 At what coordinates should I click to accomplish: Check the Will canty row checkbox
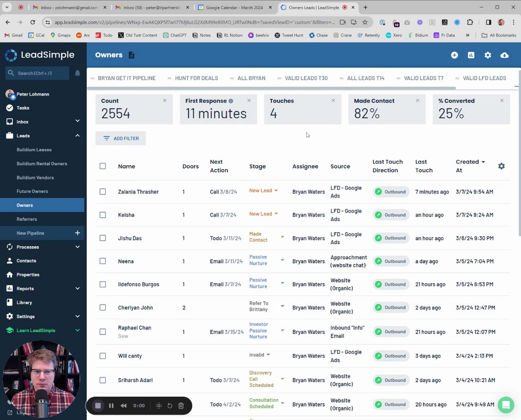click(103, 356)
